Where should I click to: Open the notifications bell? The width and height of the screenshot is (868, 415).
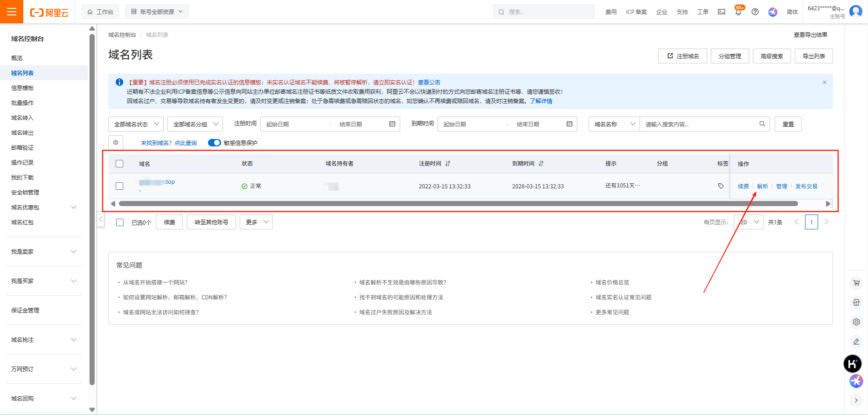click(x=738, y=12)
